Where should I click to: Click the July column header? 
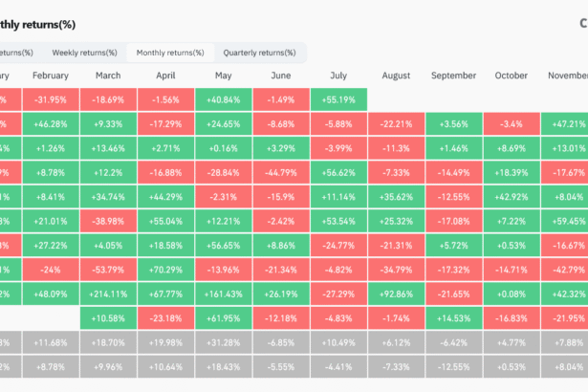click(338, 75)
